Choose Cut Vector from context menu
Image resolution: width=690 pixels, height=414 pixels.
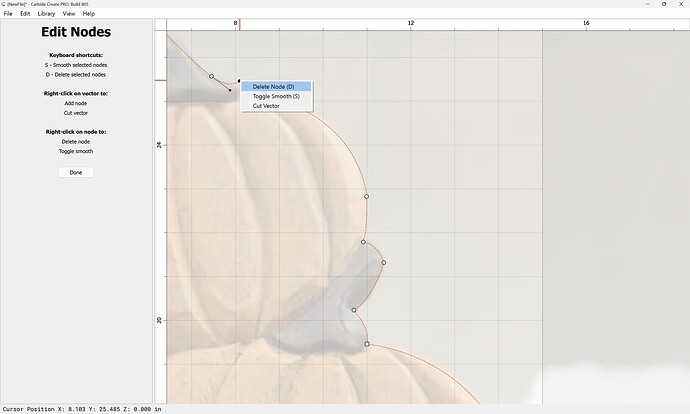pos(276,106)
